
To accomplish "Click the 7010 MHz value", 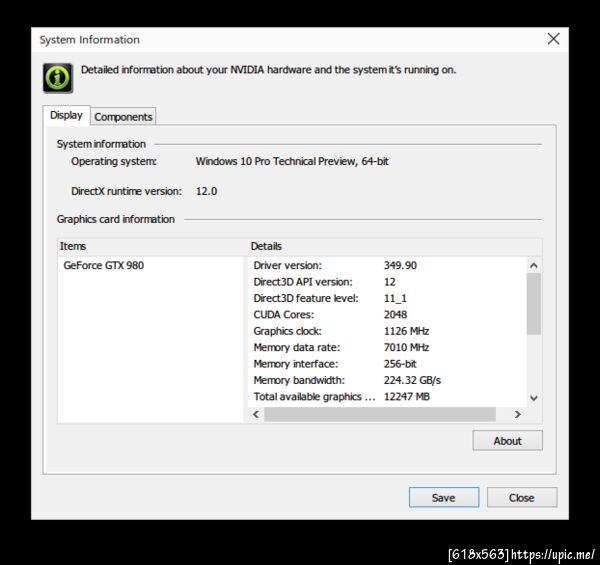I will (406, 347).
